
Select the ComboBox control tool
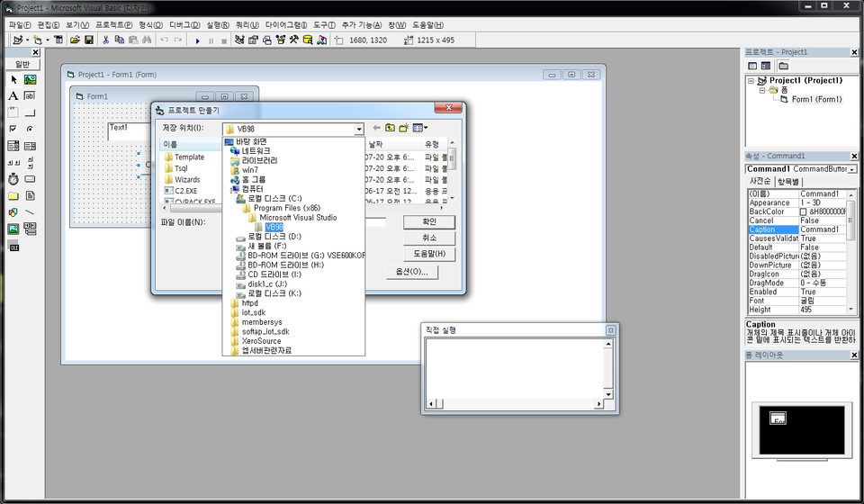13,146
